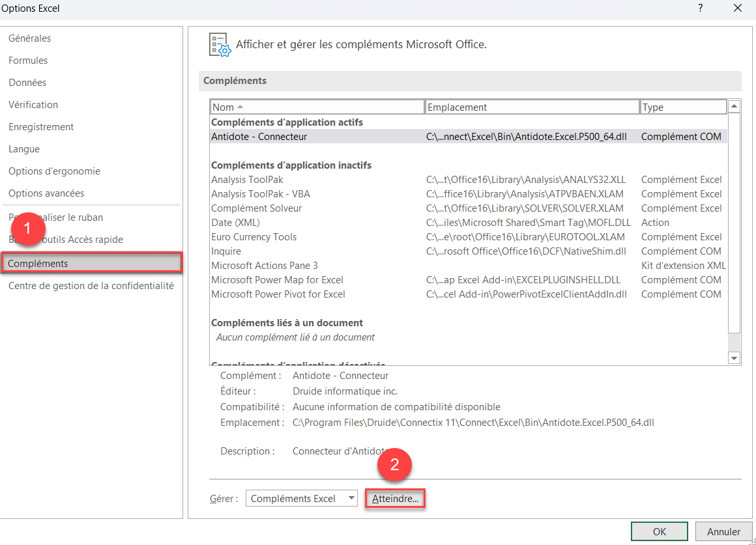The image size is (756, 545).
Task: Select Complément Solveur row
Action: (468, 208)
